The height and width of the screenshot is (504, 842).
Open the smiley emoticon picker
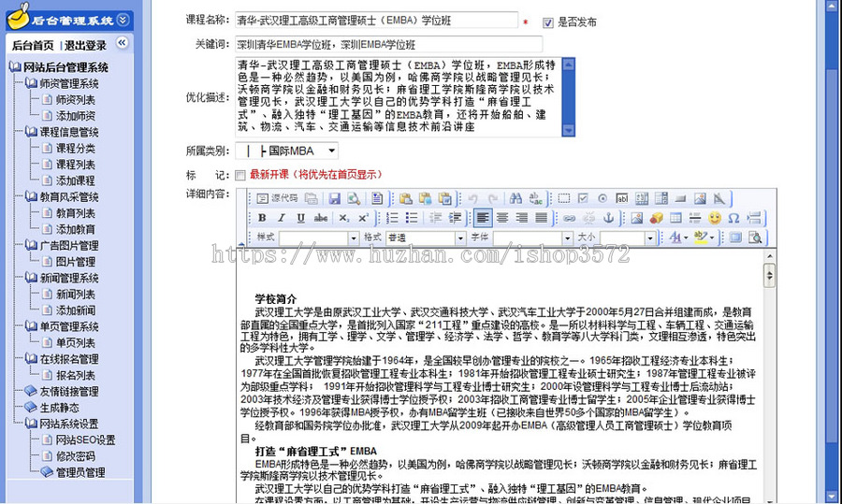pyautogui.click(x=714, y=218)
